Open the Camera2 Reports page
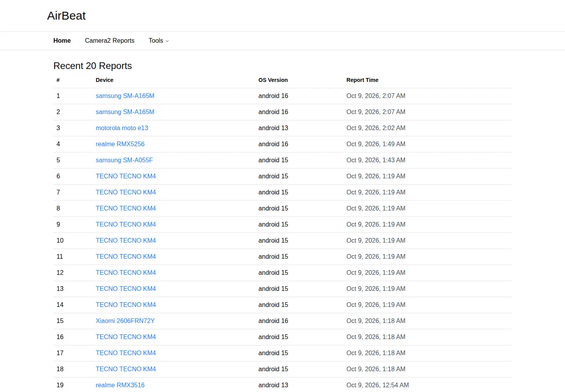This screenshot has height=392, width=565. pos(109,41)
